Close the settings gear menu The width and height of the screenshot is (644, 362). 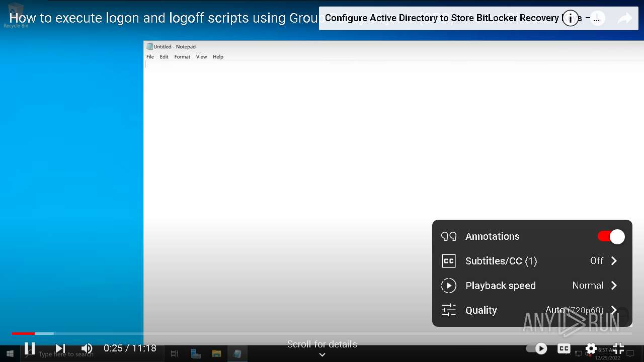coord(591,348)
